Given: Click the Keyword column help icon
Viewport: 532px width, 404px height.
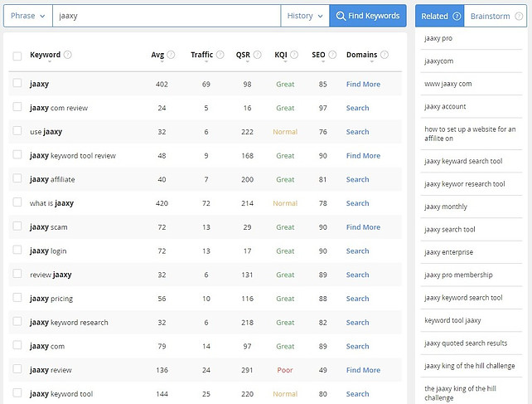Looking at the screenshot, I should (67, 55).
